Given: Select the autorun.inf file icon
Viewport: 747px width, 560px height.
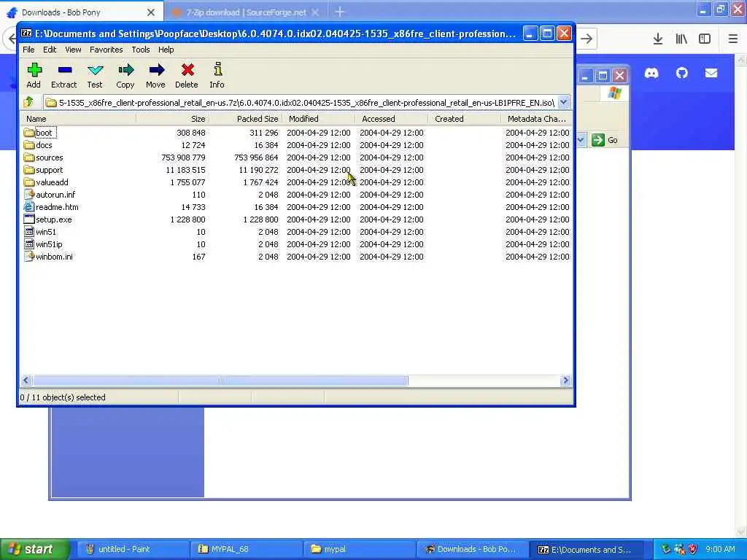Looking at the screenshot, I should point(29,194).
